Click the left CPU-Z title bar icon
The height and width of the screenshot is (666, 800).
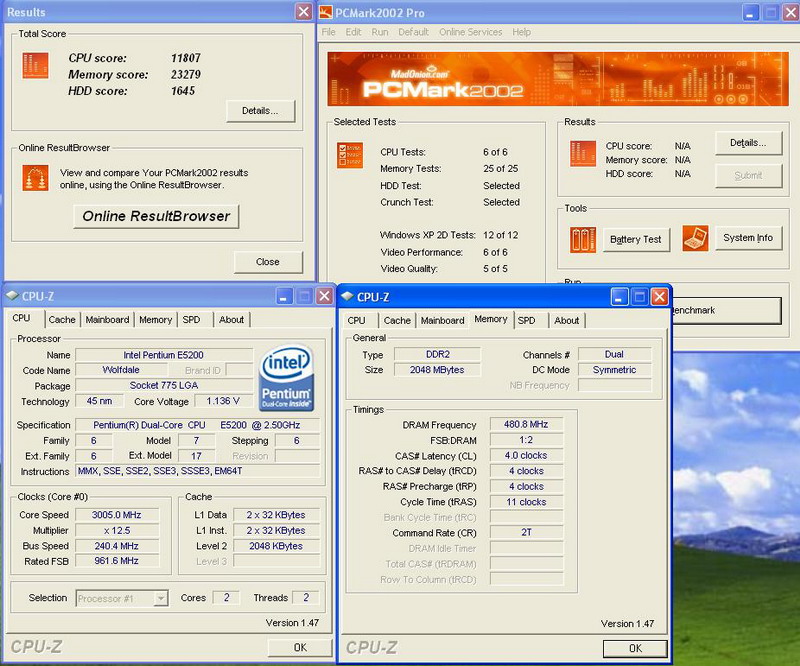click(12, 295)
